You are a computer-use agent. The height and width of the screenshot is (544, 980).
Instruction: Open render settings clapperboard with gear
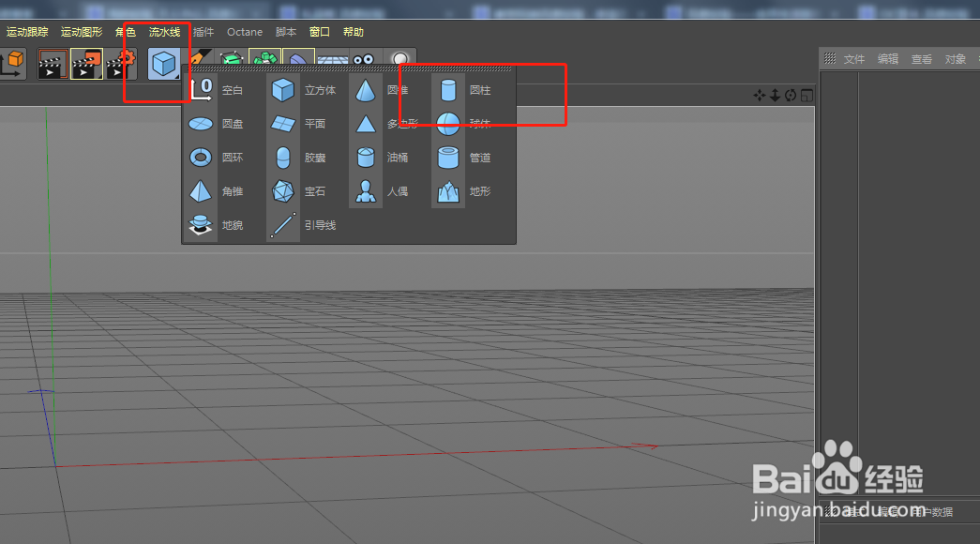point(121,64)
